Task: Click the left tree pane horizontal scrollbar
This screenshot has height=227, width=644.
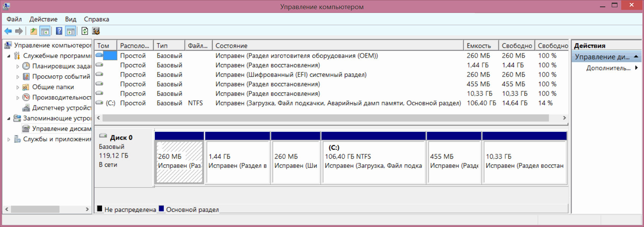Action: coord(35,209)
